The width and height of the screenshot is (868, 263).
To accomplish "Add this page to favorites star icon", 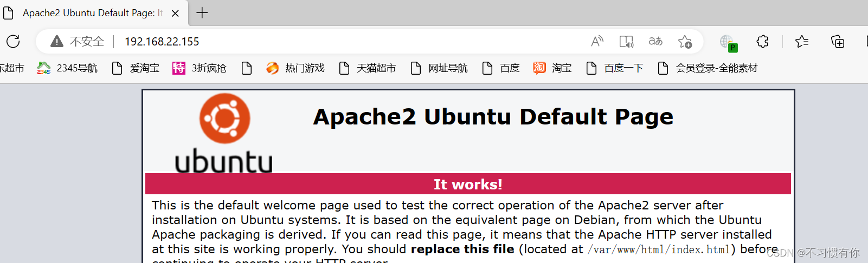I will click(685, 41).
